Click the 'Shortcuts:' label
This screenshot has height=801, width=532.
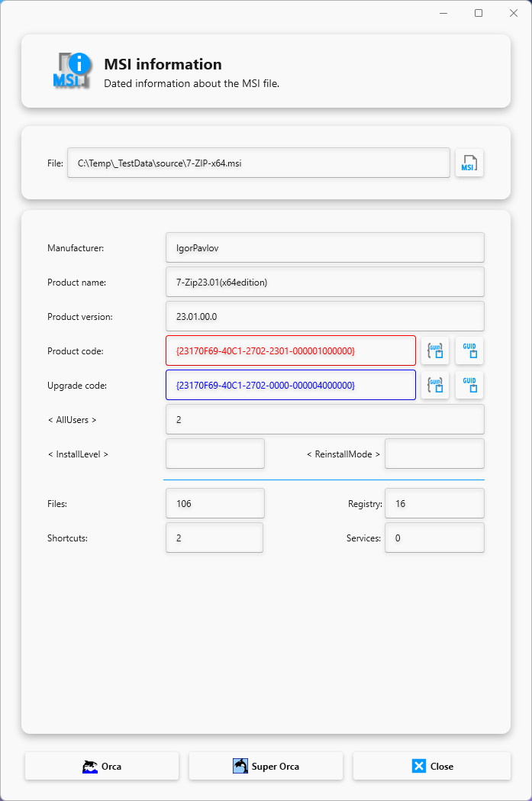(67, 538)
